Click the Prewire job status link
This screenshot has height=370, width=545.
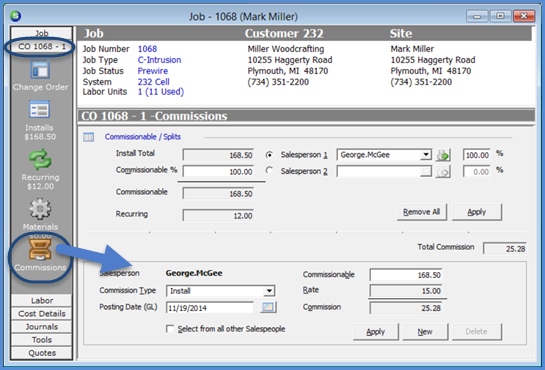(x=153, y=71)
